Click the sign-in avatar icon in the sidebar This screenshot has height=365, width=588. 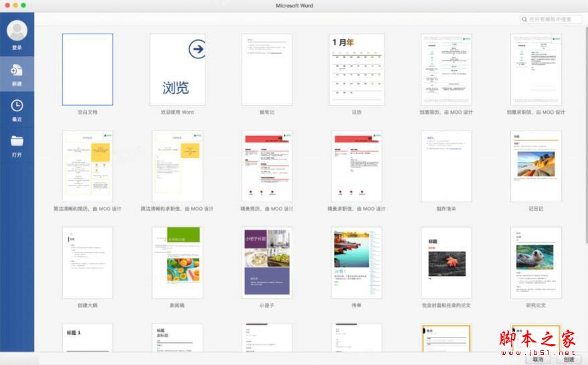tap(17, 31)
